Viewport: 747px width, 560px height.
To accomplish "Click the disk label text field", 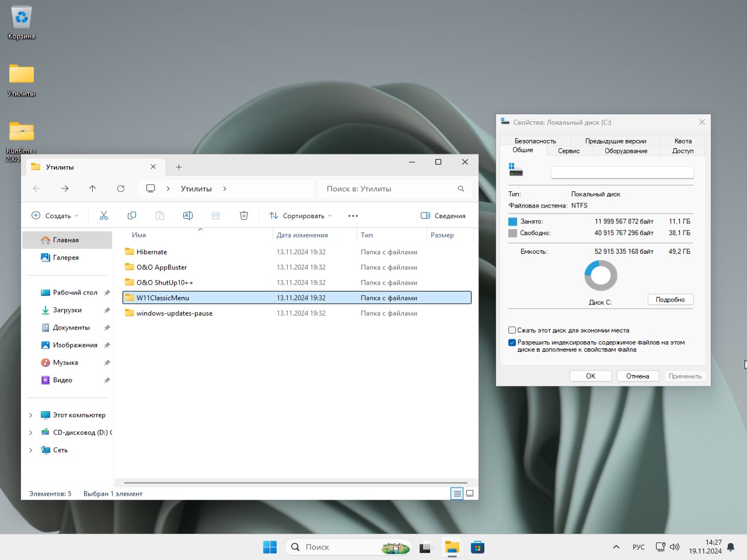I will (622, 173).
